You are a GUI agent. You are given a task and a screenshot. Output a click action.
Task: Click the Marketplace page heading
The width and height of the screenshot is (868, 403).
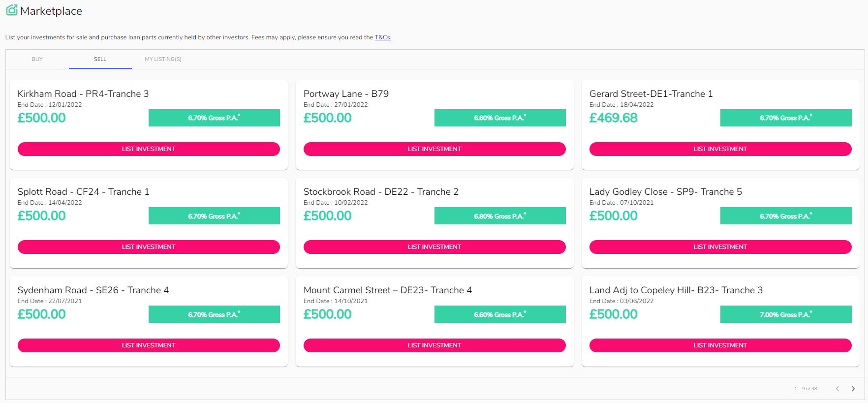pyautogui.click(x=51, y=11)
